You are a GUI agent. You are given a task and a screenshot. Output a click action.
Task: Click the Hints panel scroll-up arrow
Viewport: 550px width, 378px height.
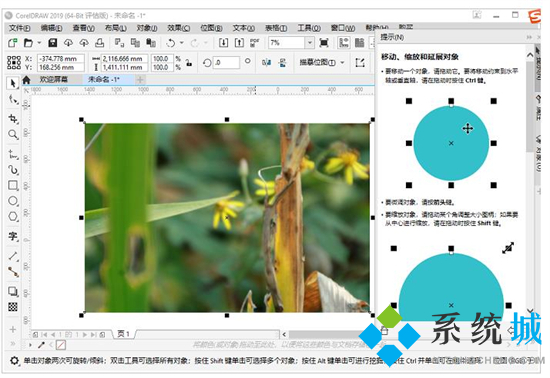(x=530, y=55)
